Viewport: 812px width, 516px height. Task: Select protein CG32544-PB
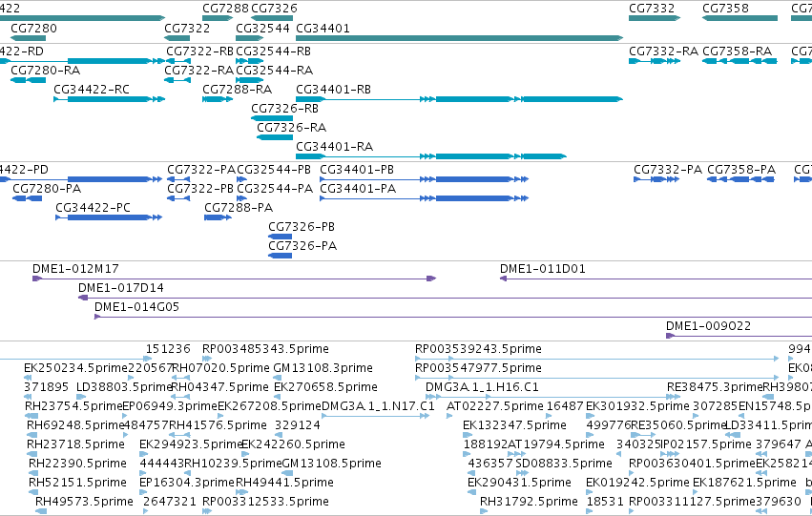(x=241, y=179)
